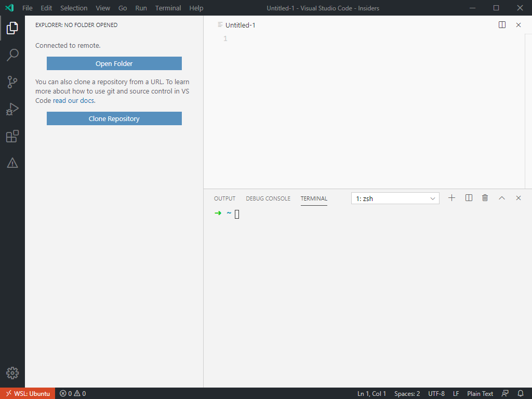This screenshot has width=532, height=399.
Task: Change indentation via Spaces: 2 status item
Action: point(407,393)
